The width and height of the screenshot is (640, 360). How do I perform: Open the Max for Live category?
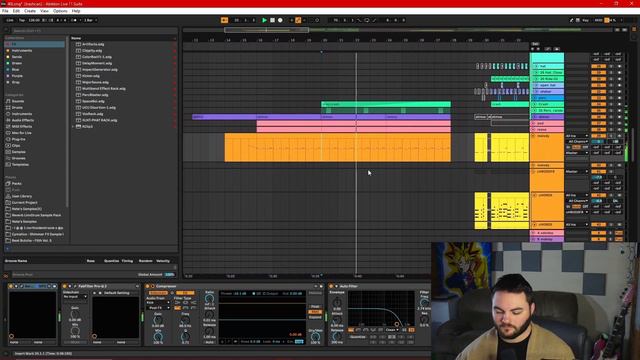pyautogui.click(x=22, y=133)
